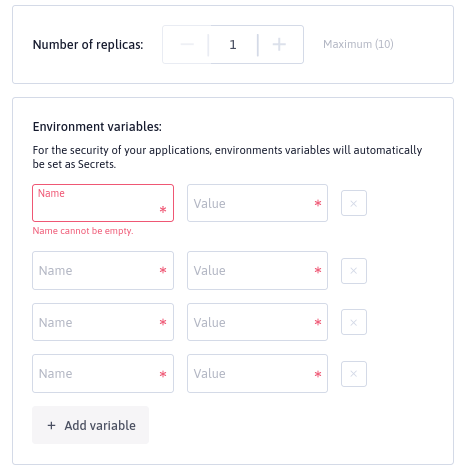Remove the first environment variable row
Image resolution: width=468 pixels, height=474 pixels.
coord(354,203)
